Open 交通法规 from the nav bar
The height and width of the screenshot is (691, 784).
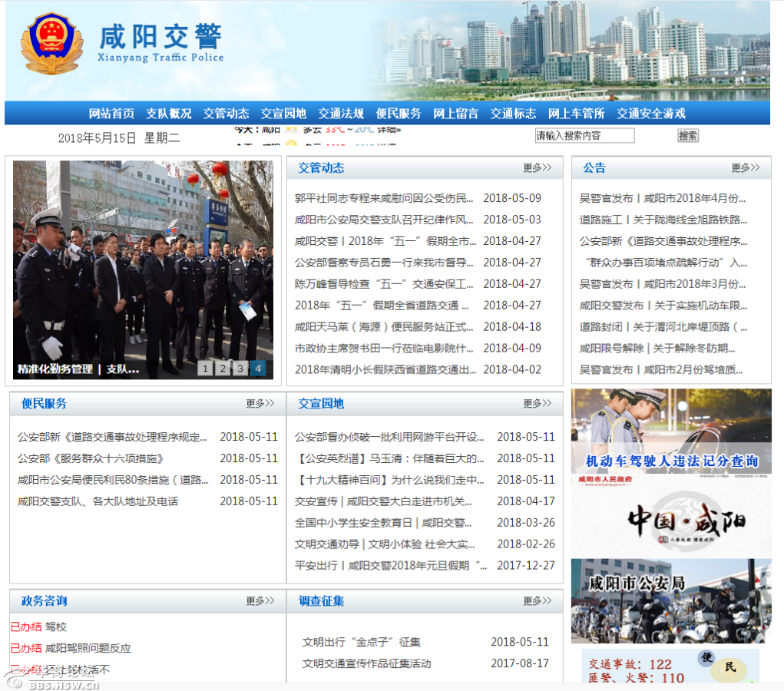tap(341, 114)
